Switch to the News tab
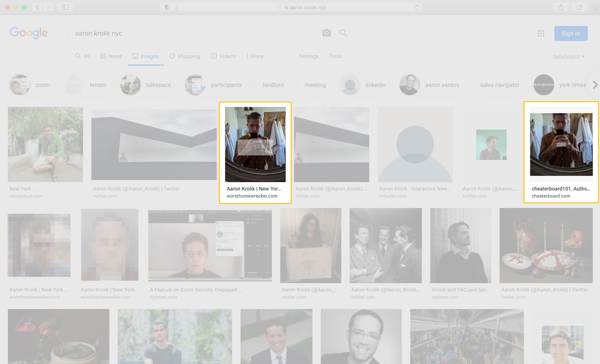 tap(111, 56)
